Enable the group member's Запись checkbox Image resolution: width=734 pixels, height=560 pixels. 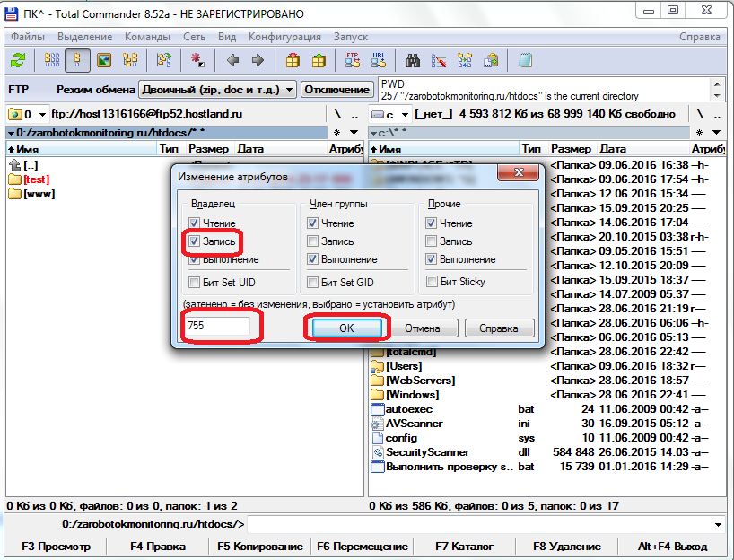[x=312, y=241]
